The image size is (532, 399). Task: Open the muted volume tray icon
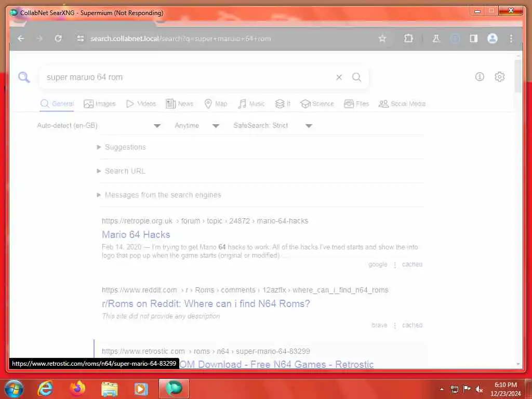coord(479,389)
